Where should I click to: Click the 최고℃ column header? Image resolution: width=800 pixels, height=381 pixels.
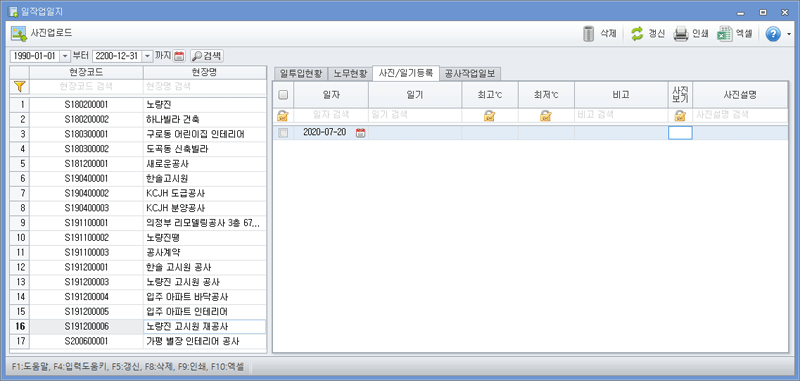[490, 94]
